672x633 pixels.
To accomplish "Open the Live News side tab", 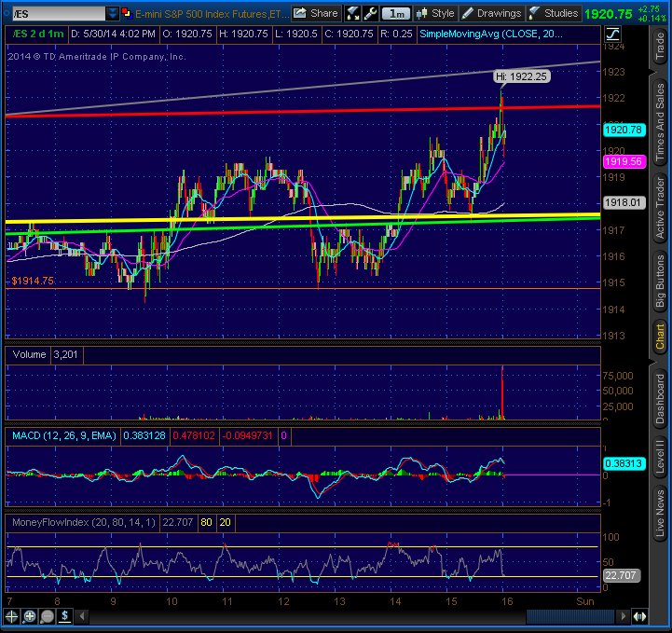I will tap(660, 514).
